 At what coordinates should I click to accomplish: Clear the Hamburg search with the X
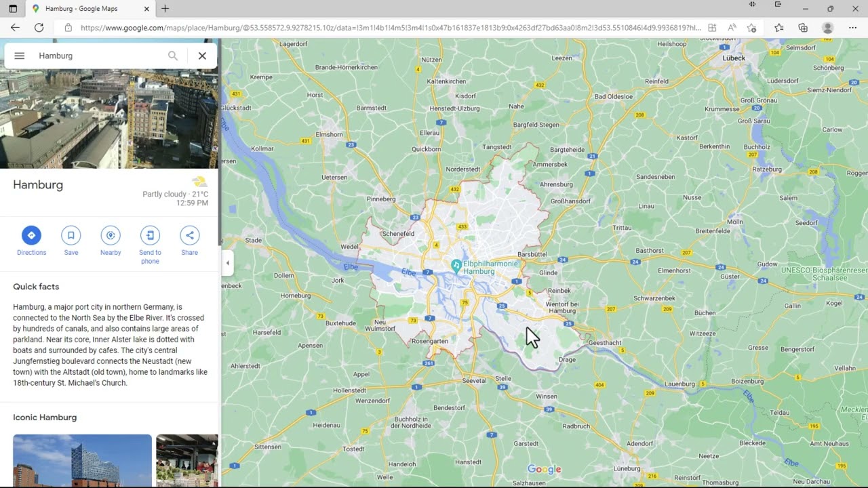[202, 56]
